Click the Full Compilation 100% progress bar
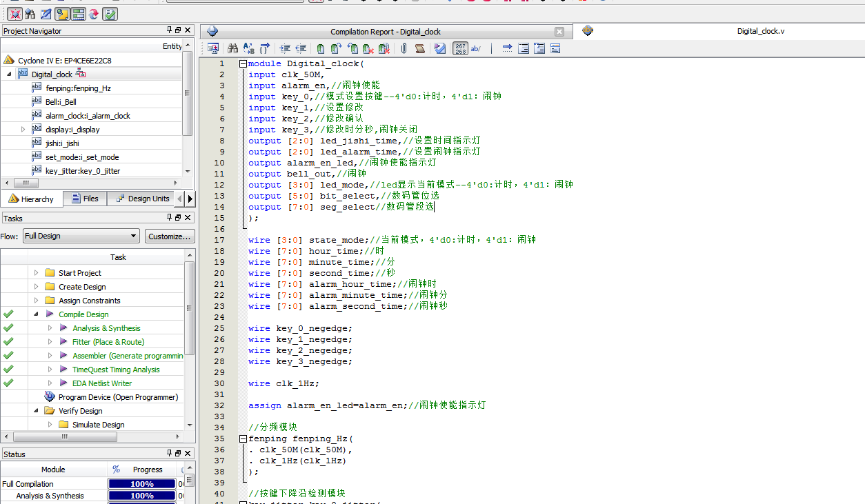865x504 pixels. (141, 484)
